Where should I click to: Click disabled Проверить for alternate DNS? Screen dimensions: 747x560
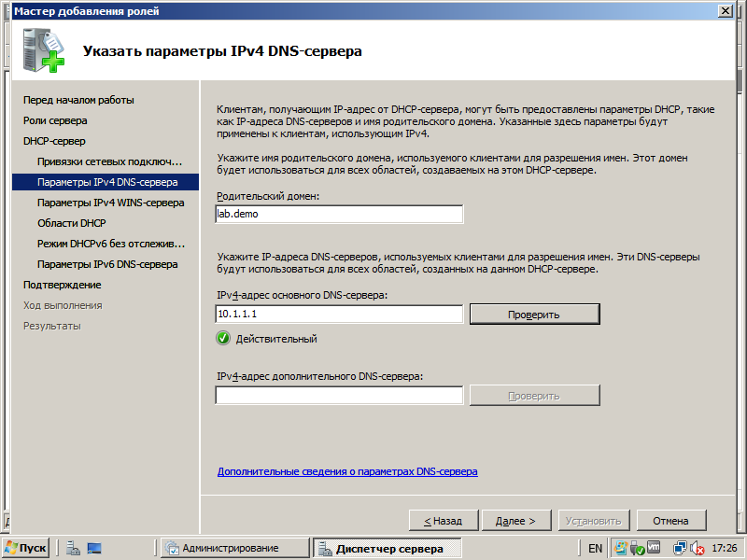click(x=534, y=396)
